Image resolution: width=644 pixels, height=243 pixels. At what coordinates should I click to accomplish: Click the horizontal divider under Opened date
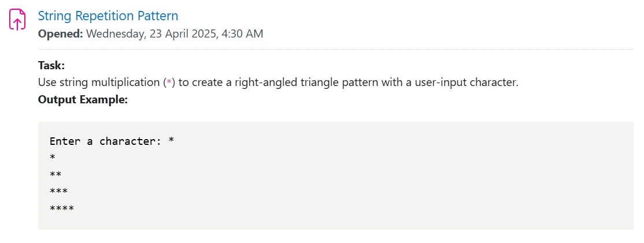(x=335, y=50)
